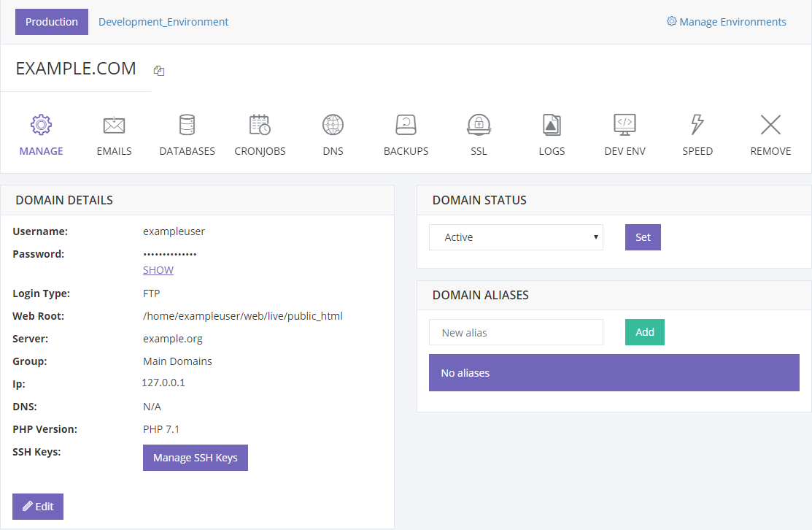Open the Logs file icon
The image size is (812, 530).
[552, 126]
